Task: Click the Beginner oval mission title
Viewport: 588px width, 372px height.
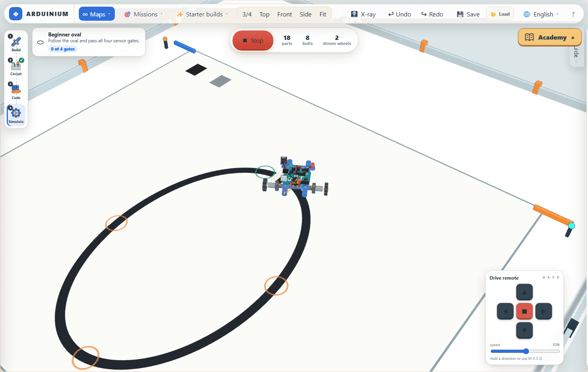Action: pyautogui.click(x=65, y=34)
